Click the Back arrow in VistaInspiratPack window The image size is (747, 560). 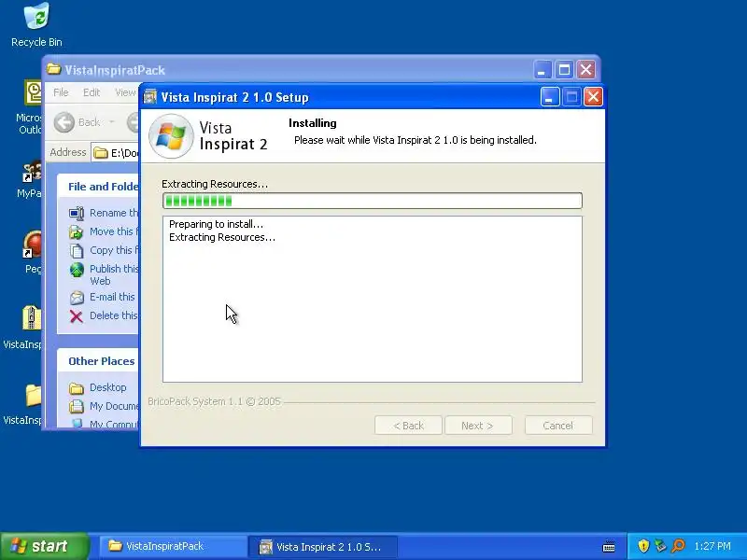(63, 122)
